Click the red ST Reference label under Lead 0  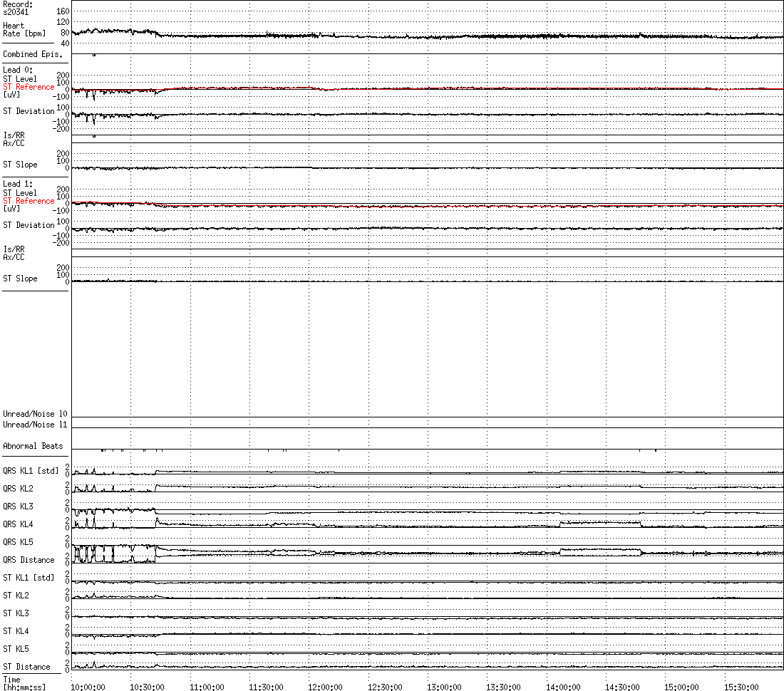[29, 87]
